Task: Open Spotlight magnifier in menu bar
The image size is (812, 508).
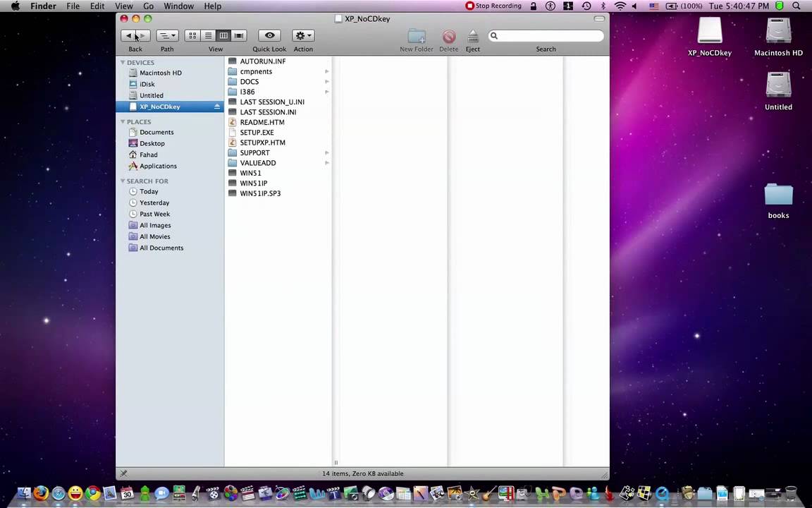Action: 796,6
